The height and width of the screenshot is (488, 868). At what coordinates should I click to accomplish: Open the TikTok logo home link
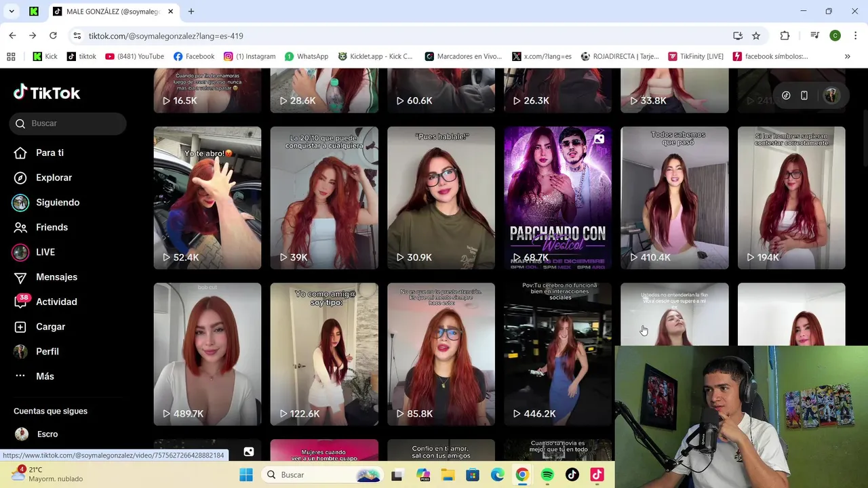pyautogui.click(x=47, y=93)
